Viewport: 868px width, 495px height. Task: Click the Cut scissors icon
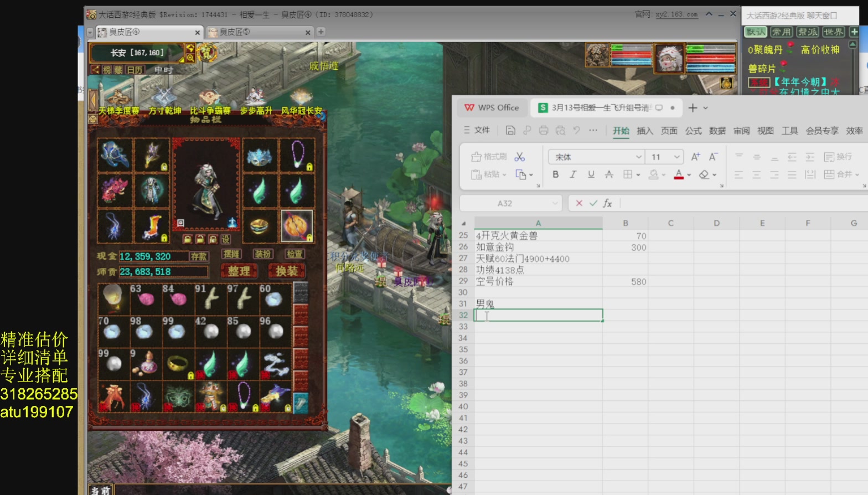519,157
